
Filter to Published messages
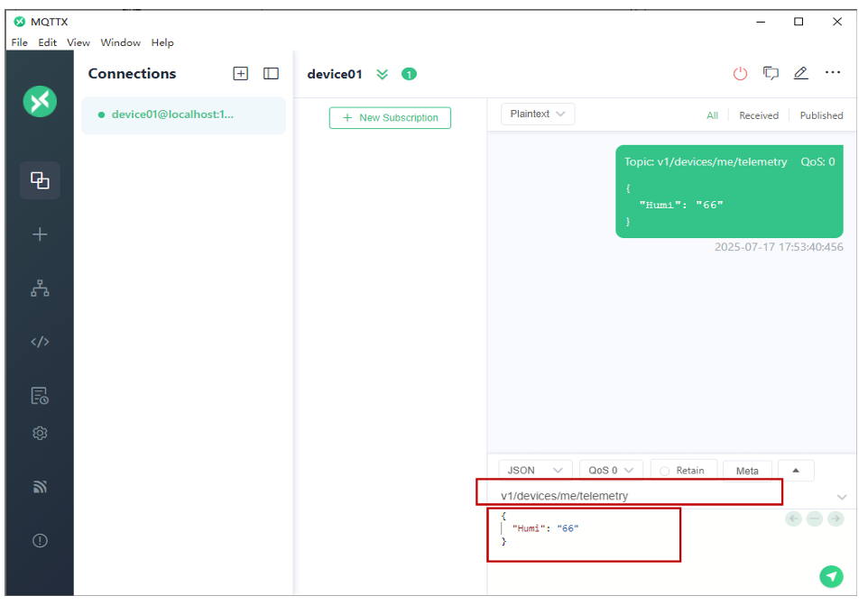tap(821, 115)
